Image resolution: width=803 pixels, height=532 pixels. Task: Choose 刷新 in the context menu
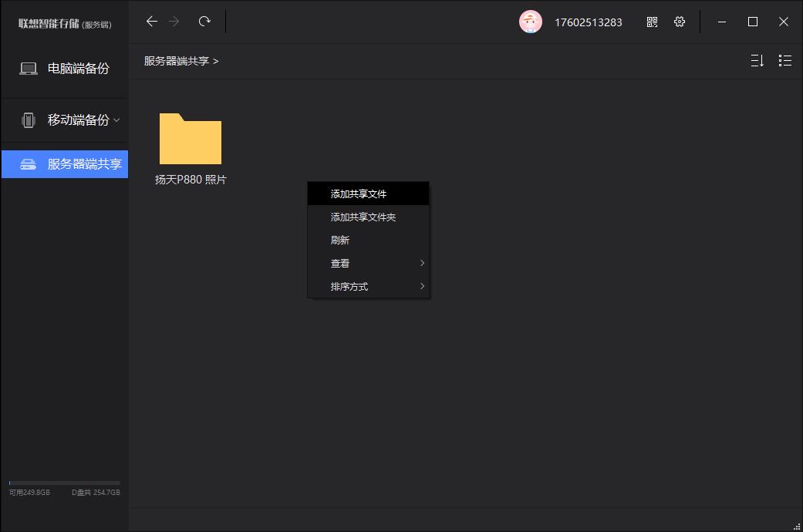click(x=339, y=240)
